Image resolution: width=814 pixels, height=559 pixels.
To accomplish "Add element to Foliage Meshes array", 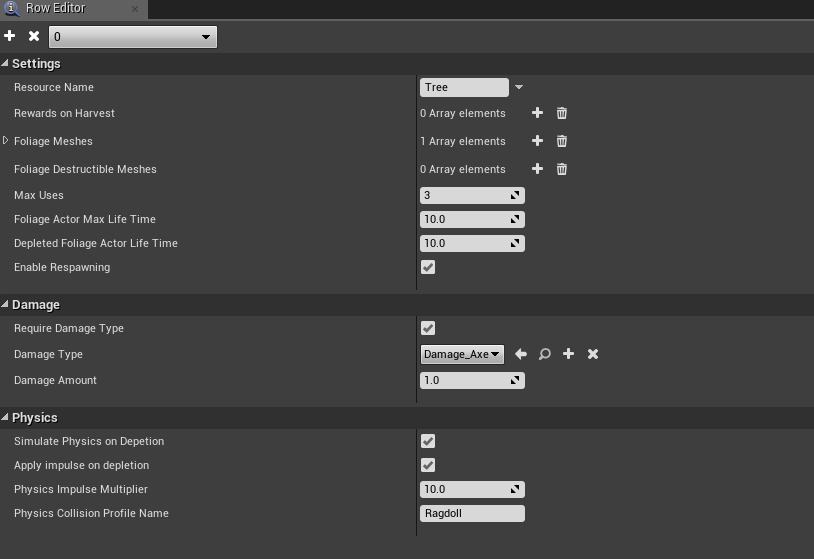I will 537,141.
